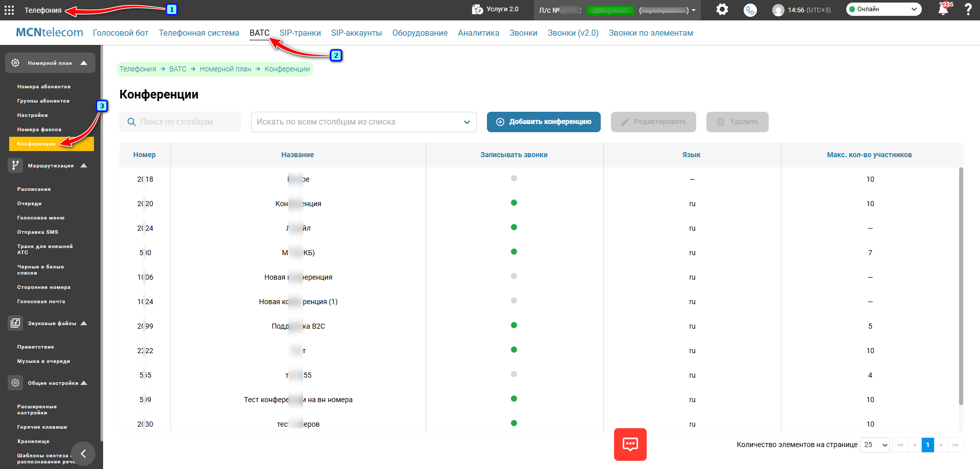Click the search magnifier icon
This screenshot has width=980, height=469.
[x=131, y=122]
